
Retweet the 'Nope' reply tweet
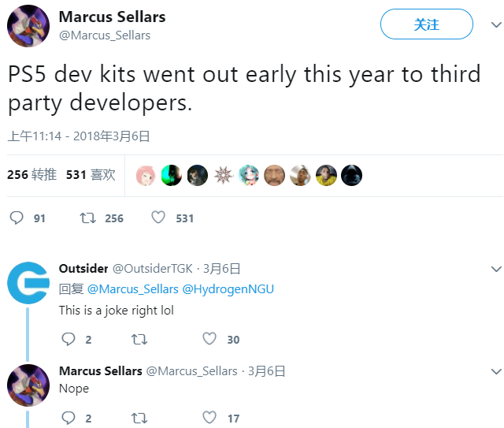[x=139, y=418]
